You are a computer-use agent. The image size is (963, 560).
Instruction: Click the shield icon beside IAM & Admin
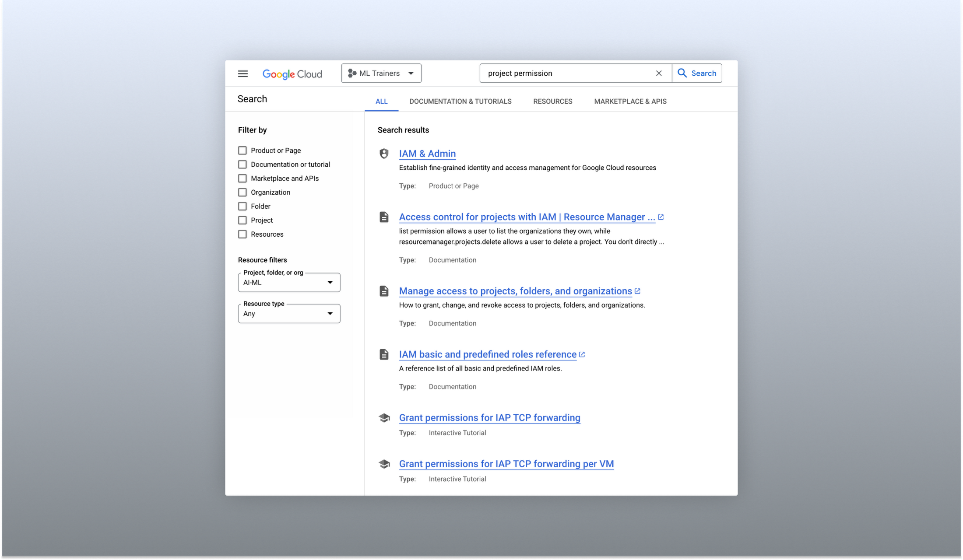(384, 154)
